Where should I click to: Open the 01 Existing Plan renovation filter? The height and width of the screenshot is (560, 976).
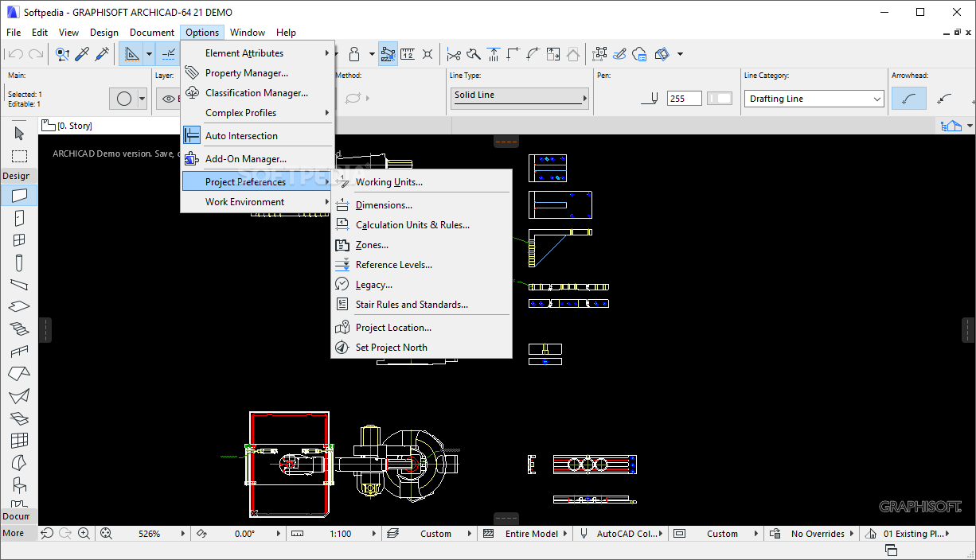click(914, 534)
